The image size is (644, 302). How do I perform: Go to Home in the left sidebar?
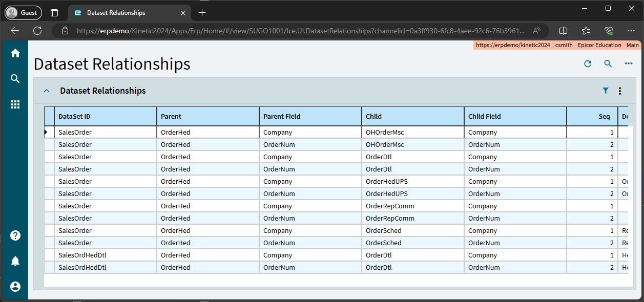coord(15,53)
